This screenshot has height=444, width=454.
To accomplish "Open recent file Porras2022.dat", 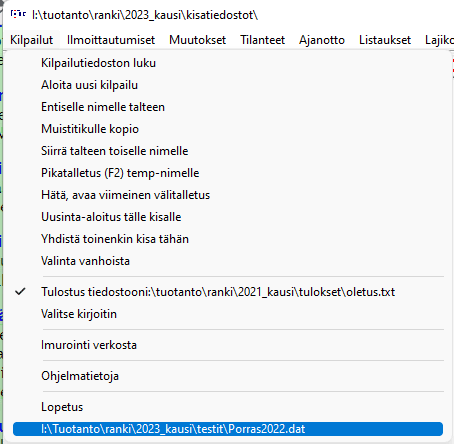I will coord(228,429).
